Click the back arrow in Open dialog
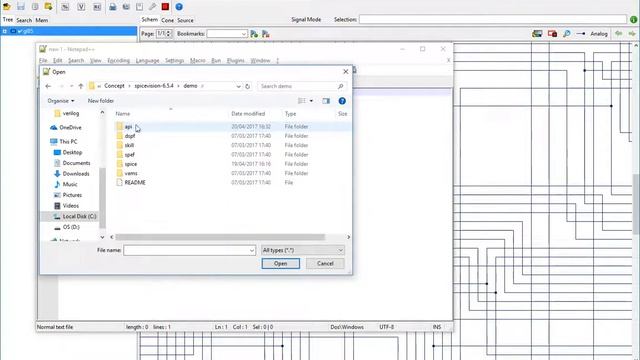 pyautogui.click(x=48, y=86)
